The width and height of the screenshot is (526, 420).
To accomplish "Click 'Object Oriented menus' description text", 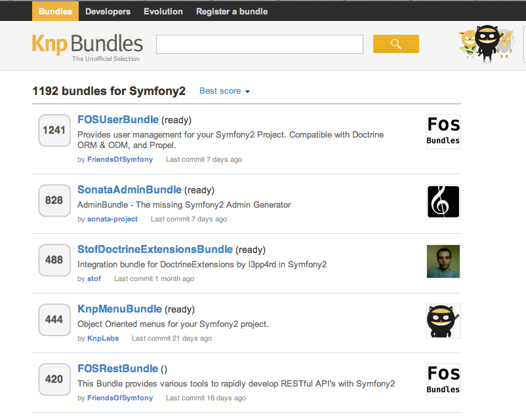I will pos(173,324).
